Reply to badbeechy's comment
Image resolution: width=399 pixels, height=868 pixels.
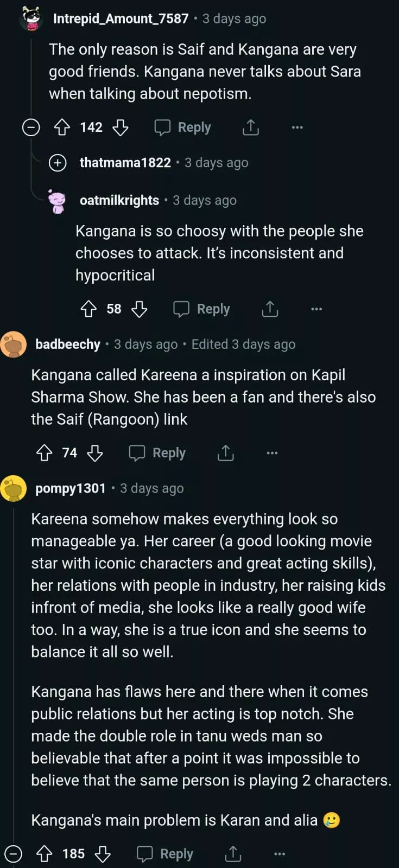pyautogui.click(x=157, y=453)
